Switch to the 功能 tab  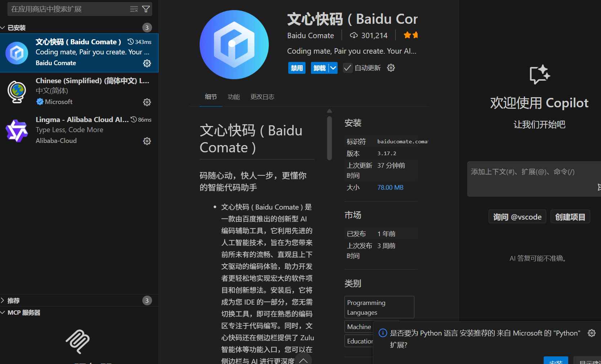(233, 97)
